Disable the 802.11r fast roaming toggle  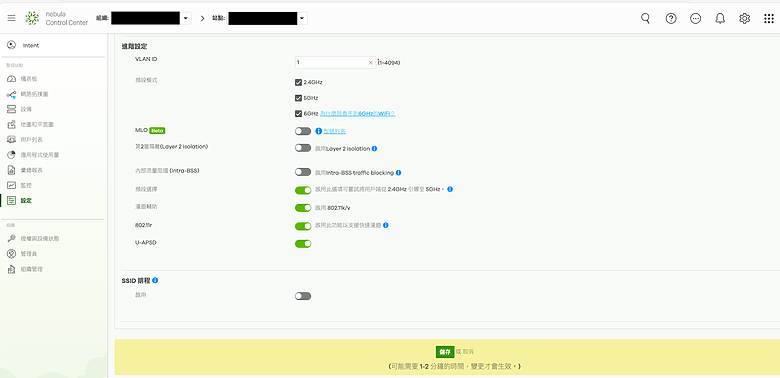click(303, 226)
